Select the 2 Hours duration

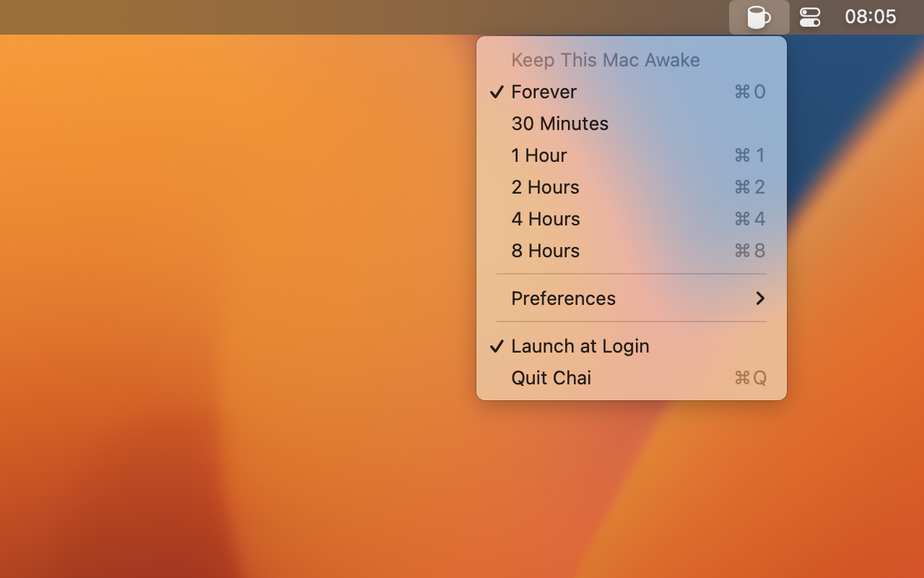pyautogui.click(x=632, y=187)
